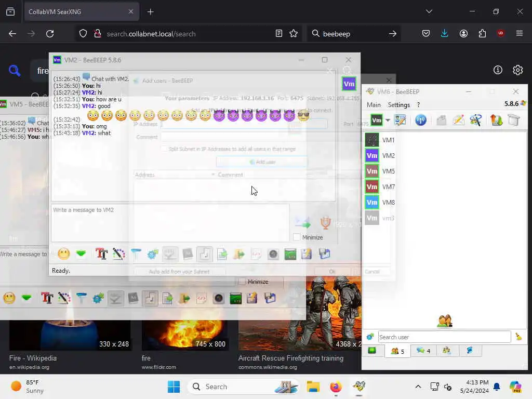
Task: Open the ? help menu in VM6 BeeBEEP
Action: pyautogui.click(x=418, y=105)
